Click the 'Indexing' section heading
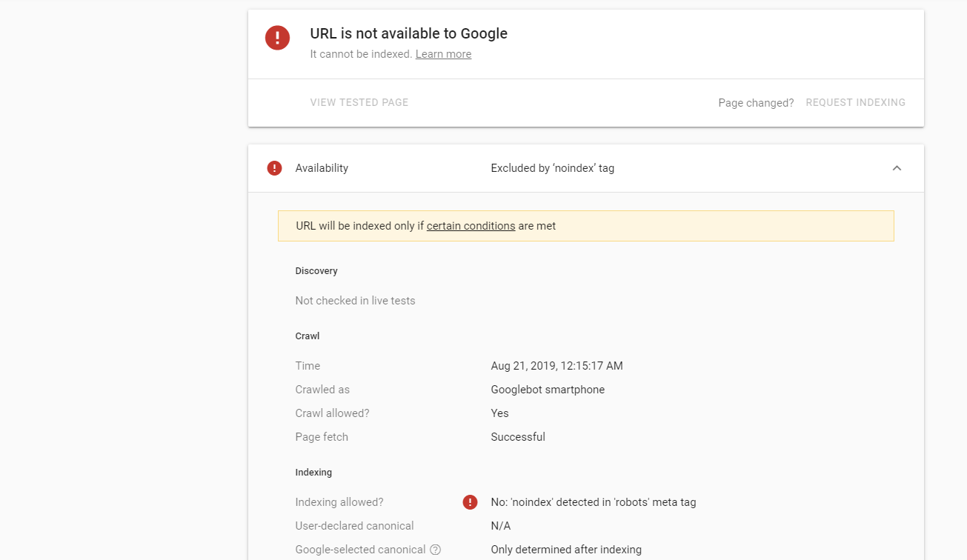Viewport: 967px width, 560px height. pos(313,473)
